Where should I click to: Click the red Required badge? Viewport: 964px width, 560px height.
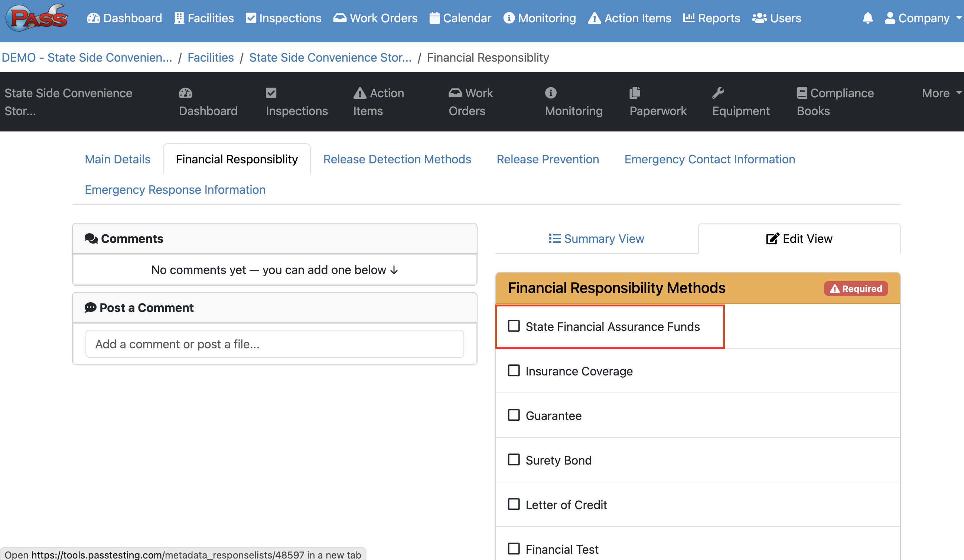(x=856, y=289)
